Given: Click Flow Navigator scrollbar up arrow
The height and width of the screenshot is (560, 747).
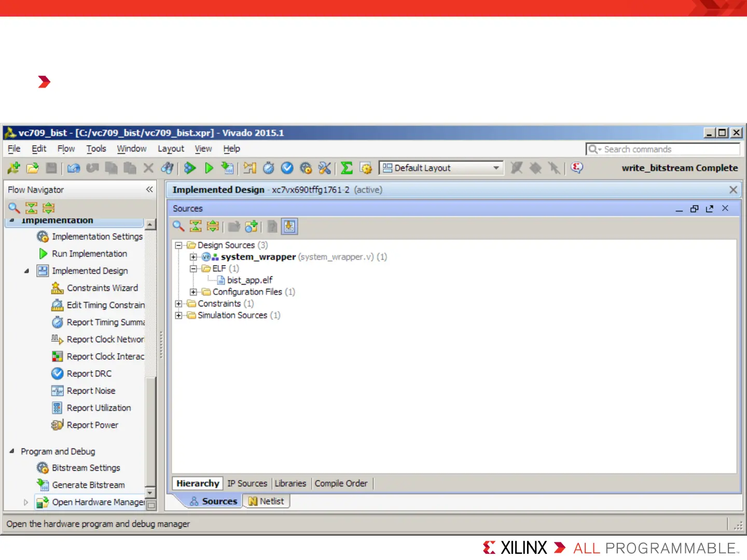Looking at the screenshot, I should click(150, 225).
